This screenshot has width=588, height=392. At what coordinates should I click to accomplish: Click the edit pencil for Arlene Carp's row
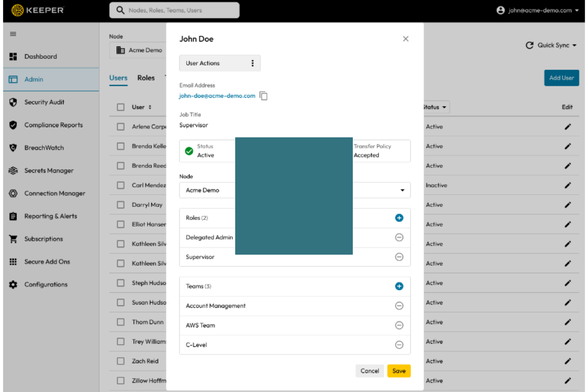point(568,127)
